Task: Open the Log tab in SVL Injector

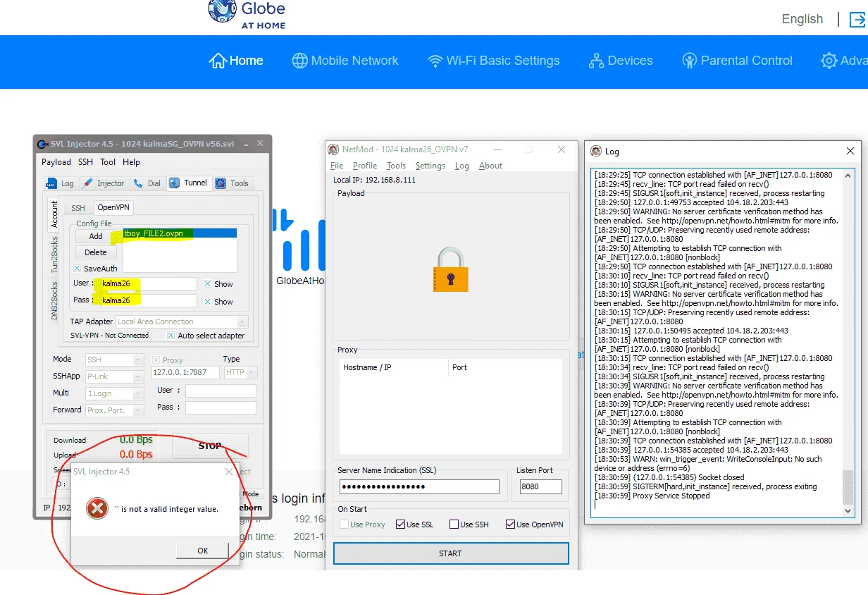Action: (60, 183)
